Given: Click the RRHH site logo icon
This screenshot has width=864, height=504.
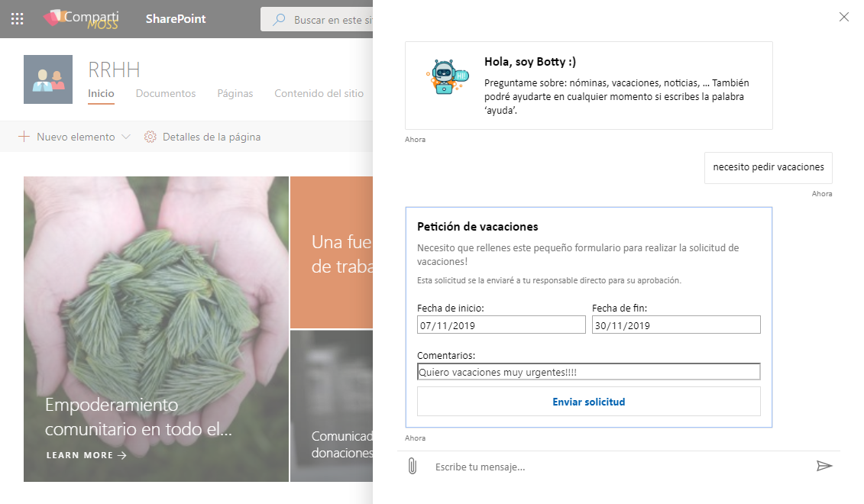Looking at the screenshot, I should pos(48,79).
